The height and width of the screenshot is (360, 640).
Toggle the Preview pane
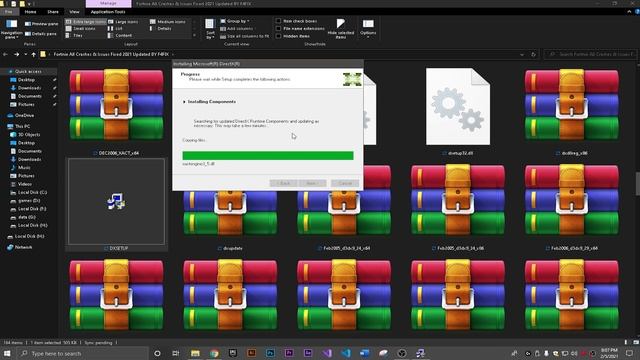[42, 24]
